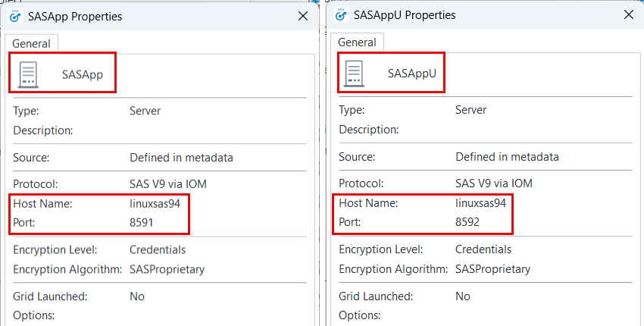Image resolution: width=644 pixels, height=326 pixels.
Task: Open the General tab in SASAppU Properties
Action: click(x=357, y=42)
